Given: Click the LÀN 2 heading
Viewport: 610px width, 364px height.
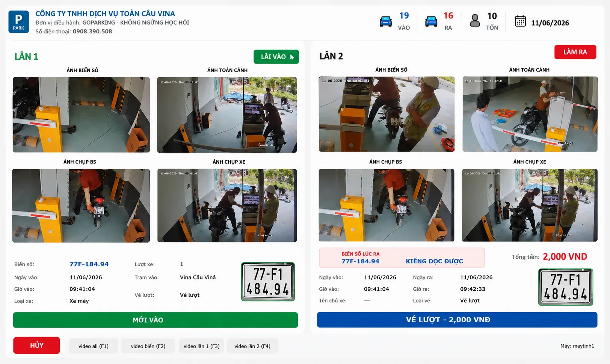Looking at the screenshot, I should (331, 56).
